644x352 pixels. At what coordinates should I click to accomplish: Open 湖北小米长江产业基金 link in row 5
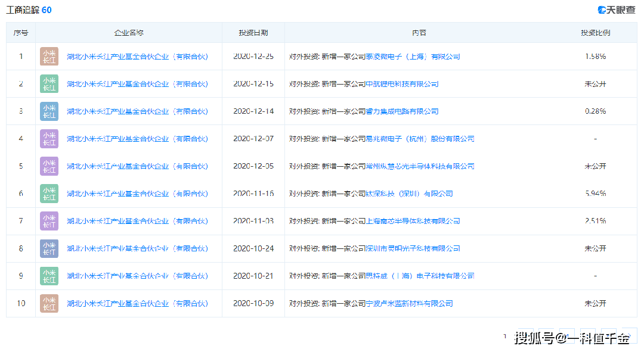point(137,166)
